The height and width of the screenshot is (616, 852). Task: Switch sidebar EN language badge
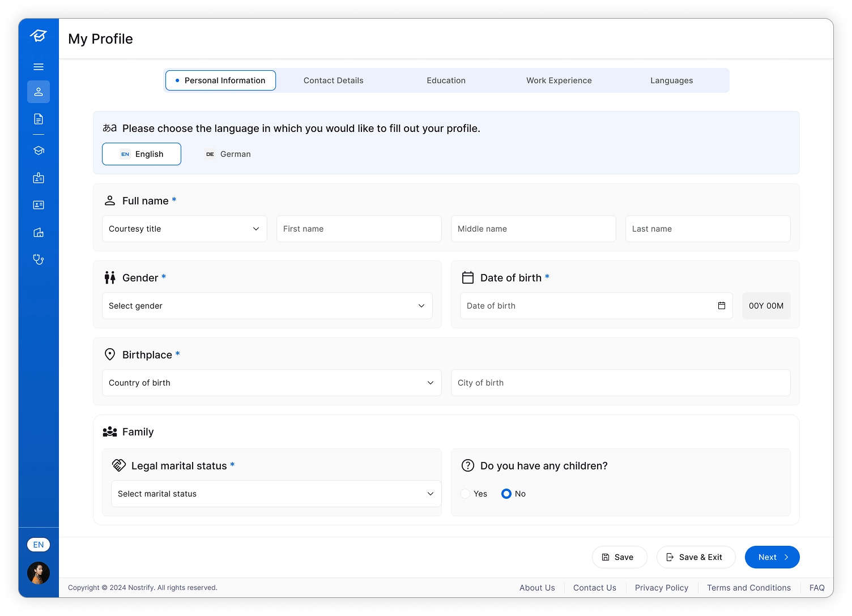tap(39, 545)
